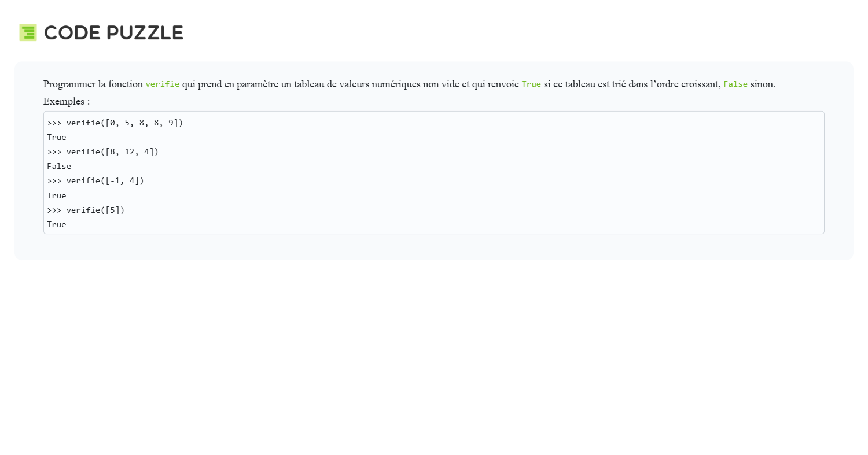868x455 pixels.
Task: Click the words 'Programmer la fonction'
Action: point(93,84)
